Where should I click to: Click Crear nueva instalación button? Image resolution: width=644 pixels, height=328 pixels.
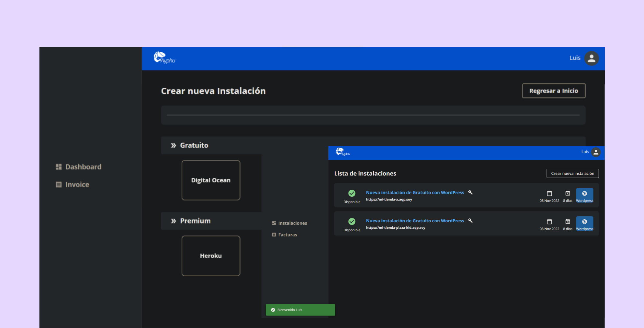[x=572, y=173]
